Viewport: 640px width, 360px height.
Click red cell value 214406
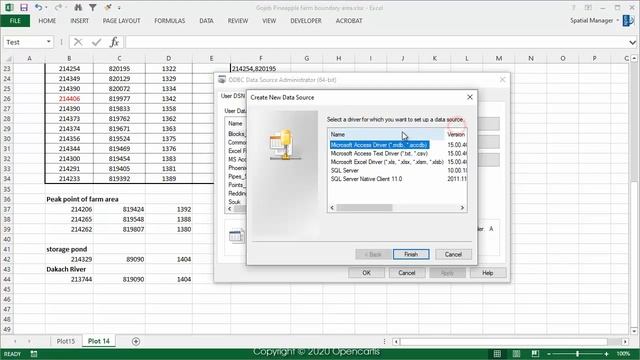pos(69,99)
